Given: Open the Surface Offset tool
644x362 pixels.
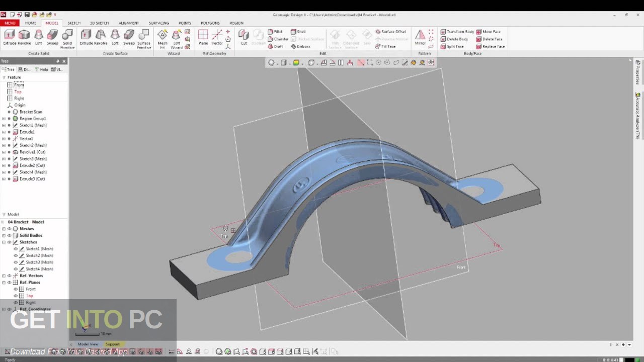Looking at the screenshot, I should 390,32.
